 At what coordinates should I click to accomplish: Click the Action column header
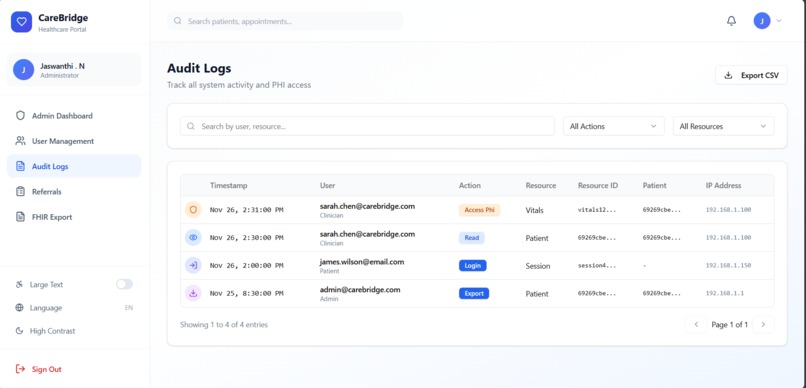coord(470,186)
